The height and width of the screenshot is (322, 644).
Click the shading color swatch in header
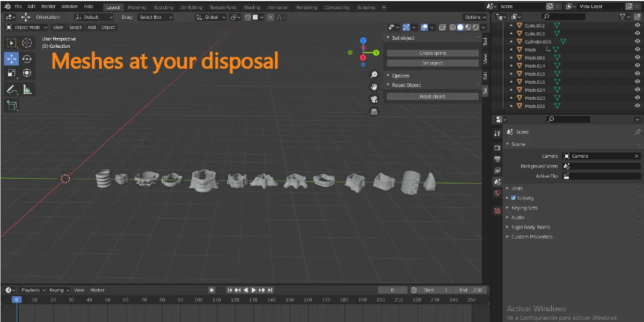point(256,17)
